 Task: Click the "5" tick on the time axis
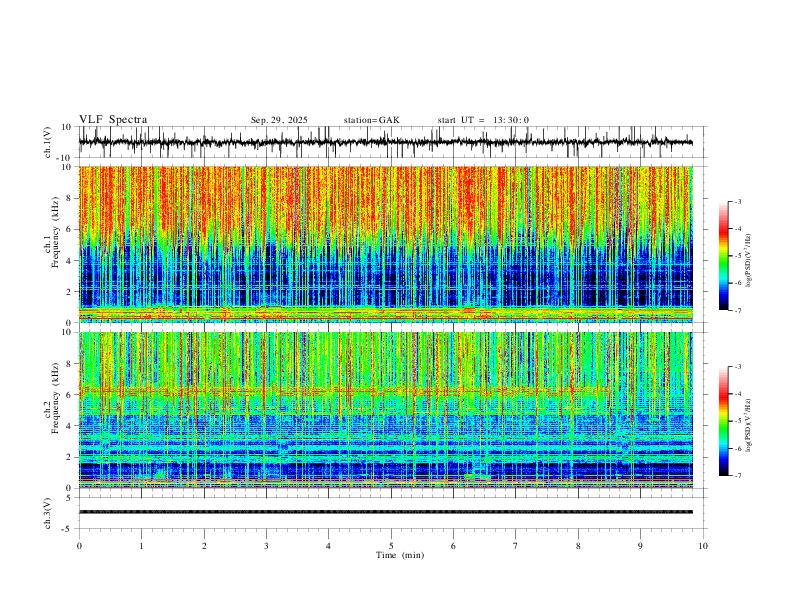pos(391,546)
